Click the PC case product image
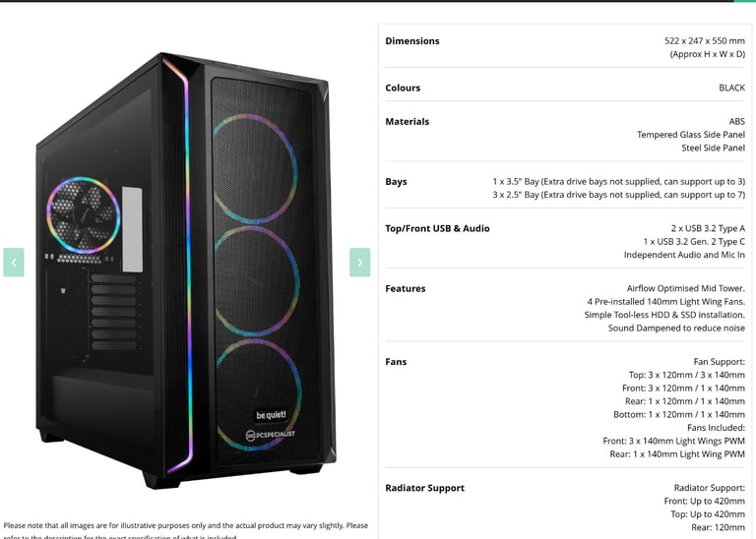Viewport: 756px width, 539px height. click(x=186, y=270)
